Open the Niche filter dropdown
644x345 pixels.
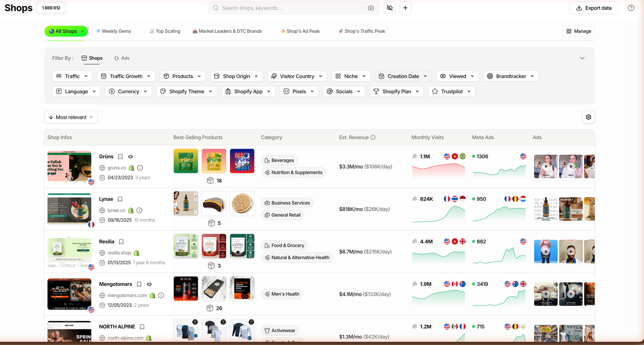click(351, 76)
